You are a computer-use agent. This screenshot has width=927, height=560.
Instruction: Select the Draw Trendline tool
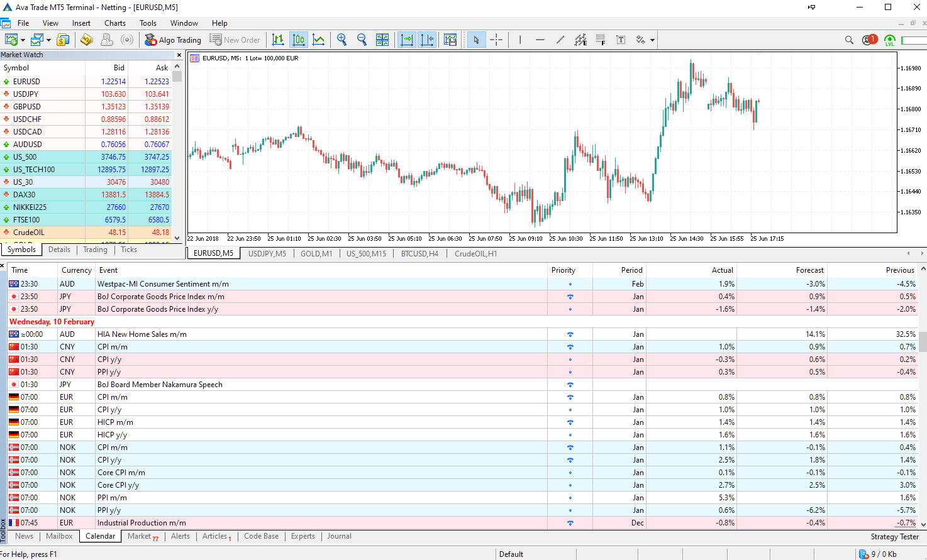coord(560,39)
